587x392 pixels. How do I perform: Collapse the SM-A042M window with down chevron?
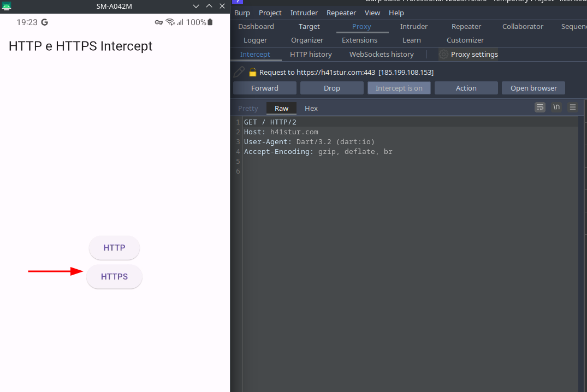point(196,6)
